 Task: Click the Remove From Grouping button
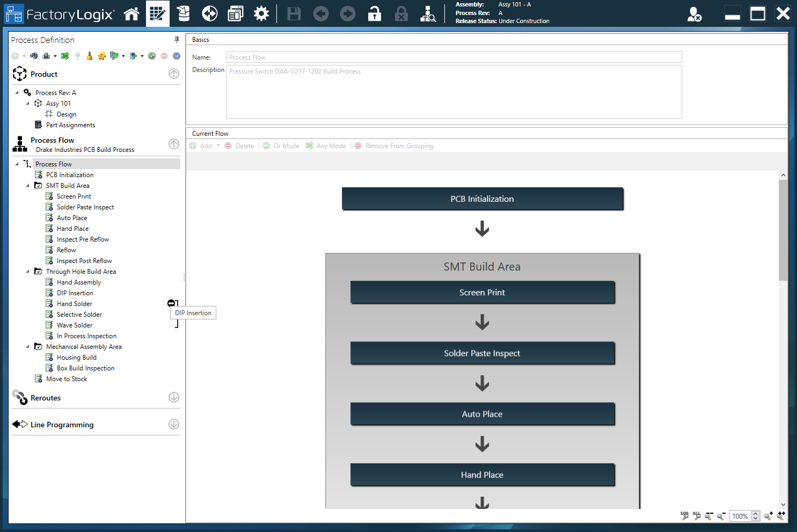click(394, 145)
